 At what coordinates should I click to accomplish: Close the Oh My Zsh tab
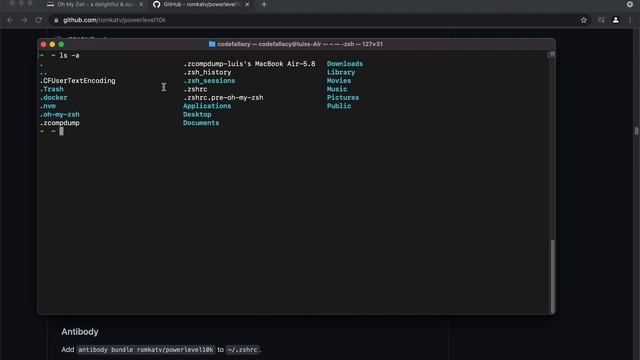[141, 4]
